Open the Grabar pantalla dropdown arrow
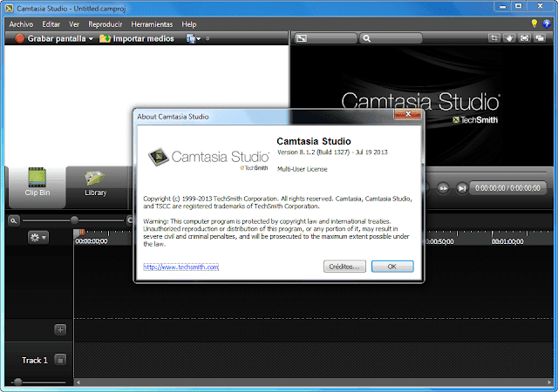 [91, 39]
